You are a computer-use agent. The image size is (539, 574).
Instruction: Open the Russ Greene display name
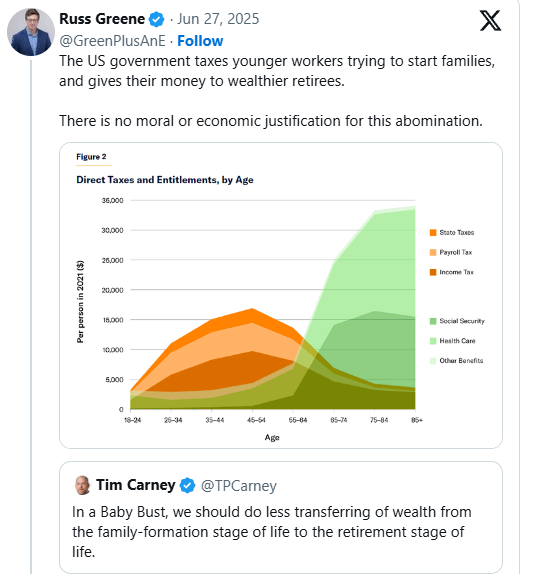(102, 19)
